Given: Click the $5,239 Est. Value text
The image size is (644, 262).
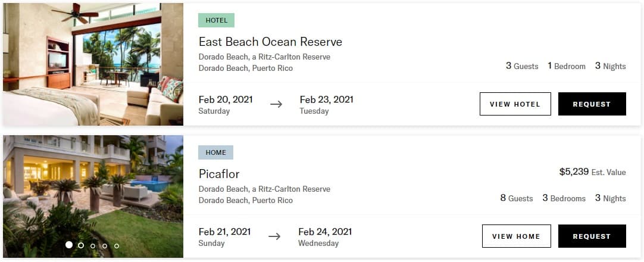Looking at the screenshot, I should [x=592, y=172].
